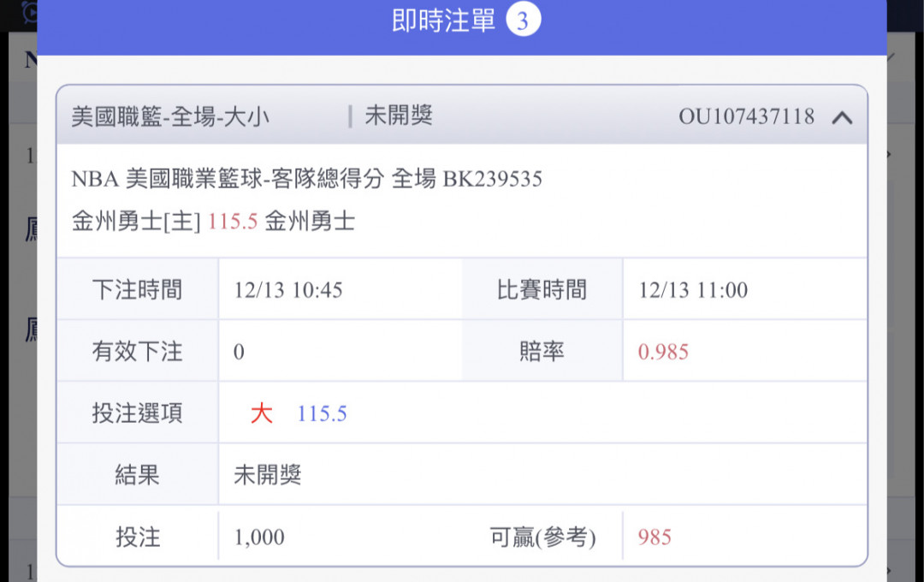
Task: Click the 美國職籃-全場-大小 bet type header
Action: click(170, 116)
